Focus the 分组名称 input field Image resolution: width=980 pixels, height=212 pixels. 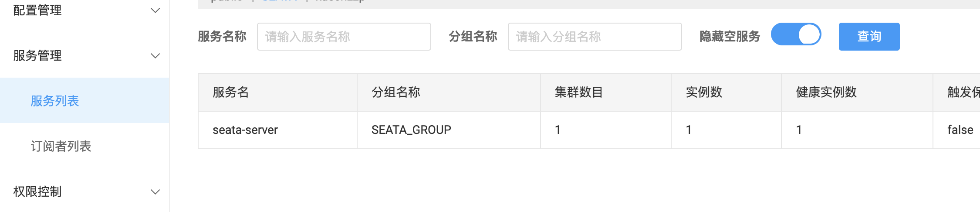[595, 37]
